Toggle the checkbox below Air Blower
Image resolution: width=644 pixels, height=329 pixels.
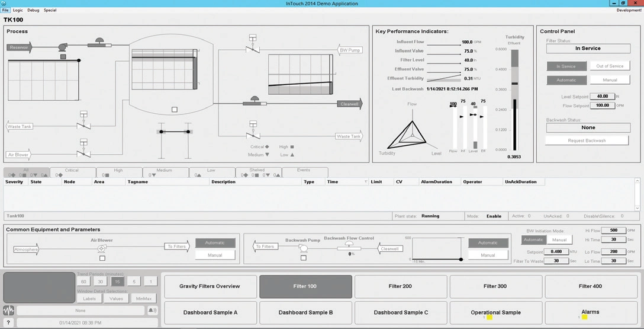coord(102,258)
